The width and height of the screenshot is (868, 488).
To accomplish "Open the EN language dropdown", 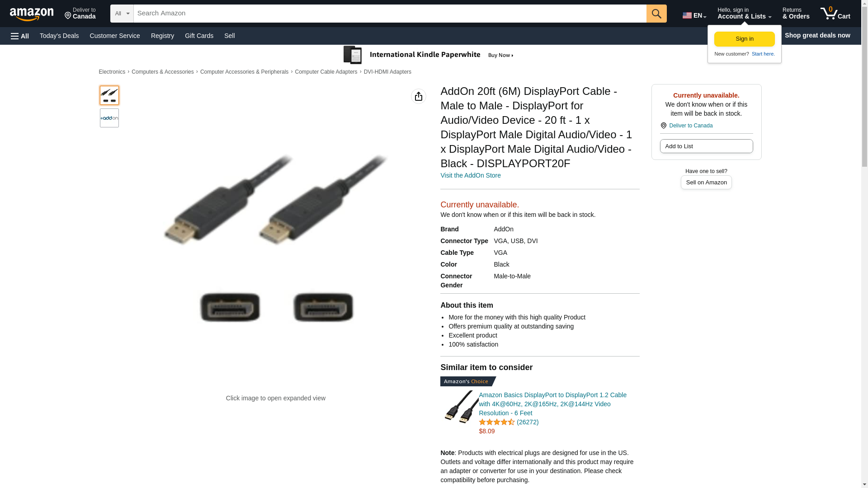I will coord(694,15).
